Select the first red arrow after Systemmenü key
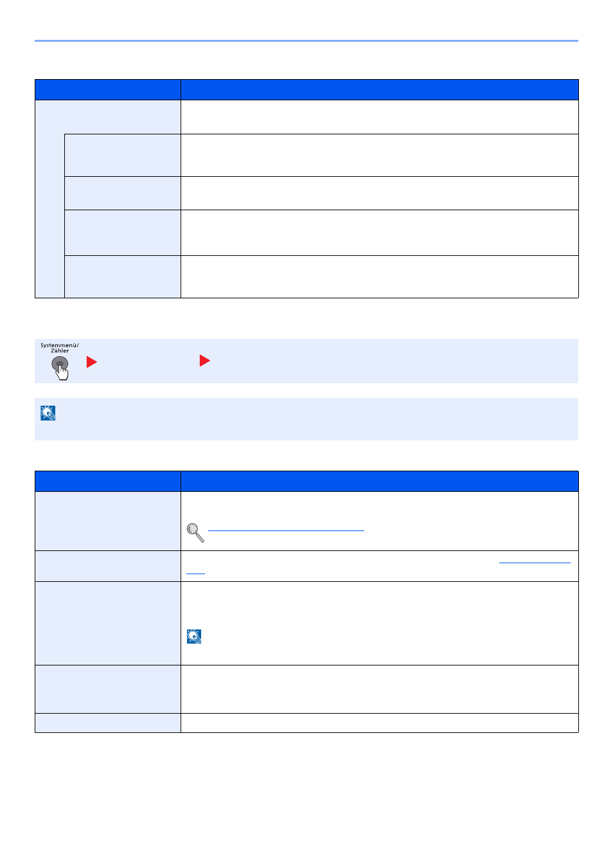 click(92, 362)
